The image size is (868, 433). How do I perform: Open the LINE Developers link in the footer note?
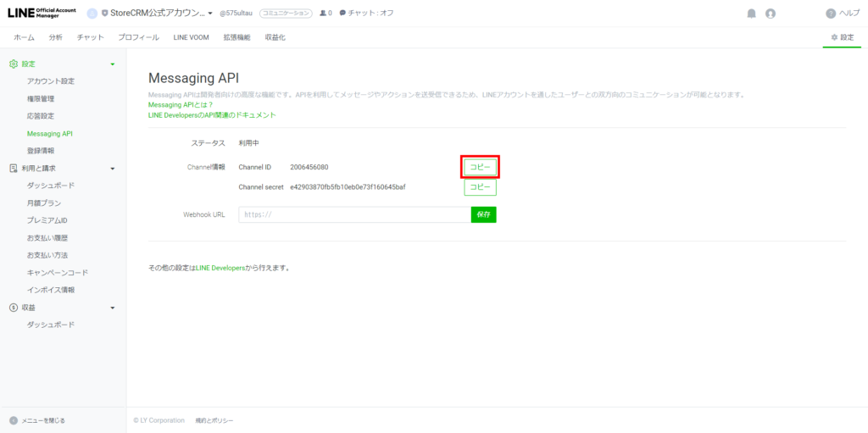(220, 268)
